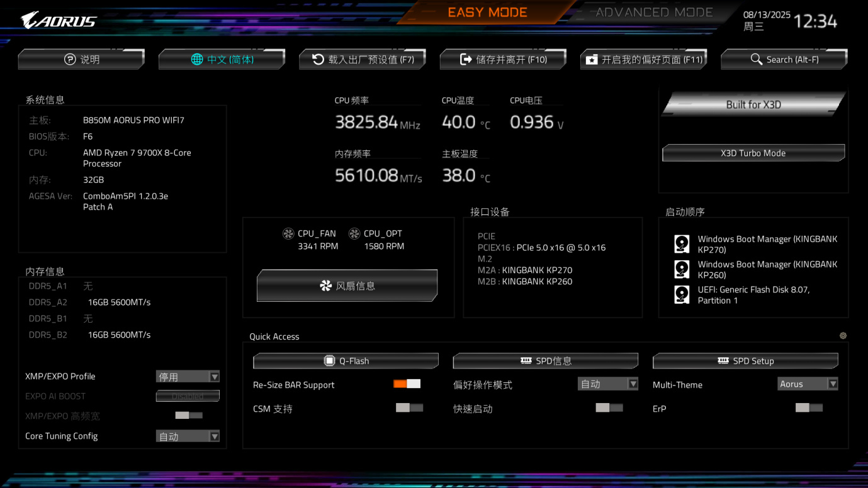
Task: Click the DDR5_A2 16GB 5600MT/s entry
Action: pos(119,302)
